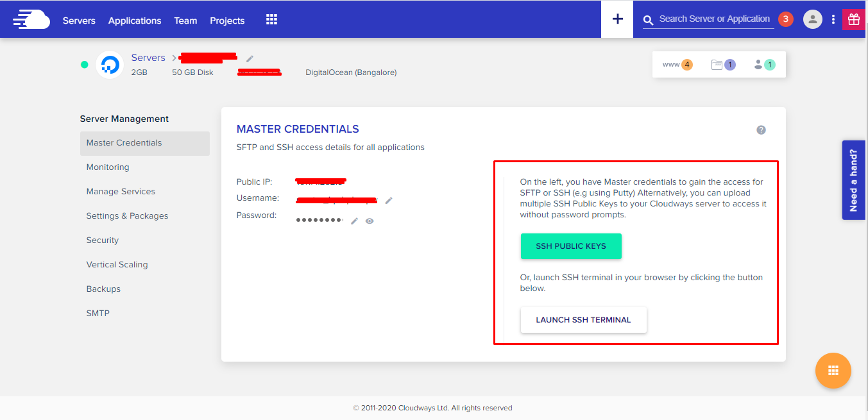
Task: Open the projects folder count badge
Action: [x=723, y=64]
